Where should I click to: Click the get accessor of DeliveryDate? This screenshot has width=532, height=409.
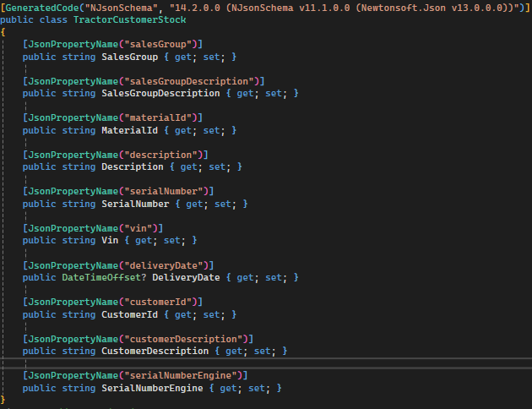click(245, 278)
